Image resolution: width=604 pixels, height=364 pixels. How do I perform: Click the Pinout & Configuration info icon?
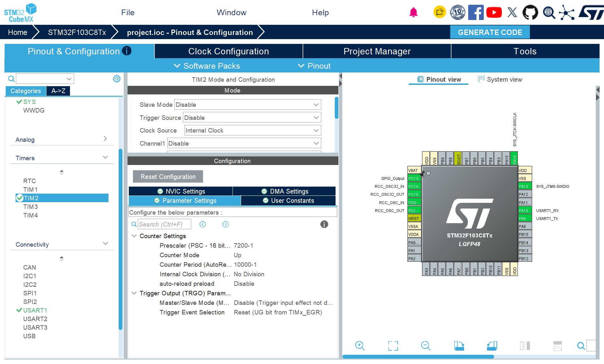point(127,51)
